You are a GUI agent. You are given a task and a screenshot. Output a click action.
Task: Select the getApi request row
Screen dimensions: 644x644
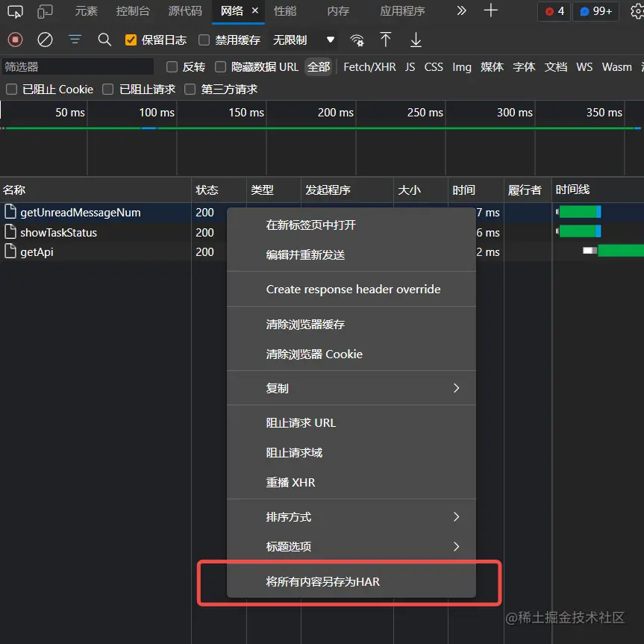(x=113, y=251)
